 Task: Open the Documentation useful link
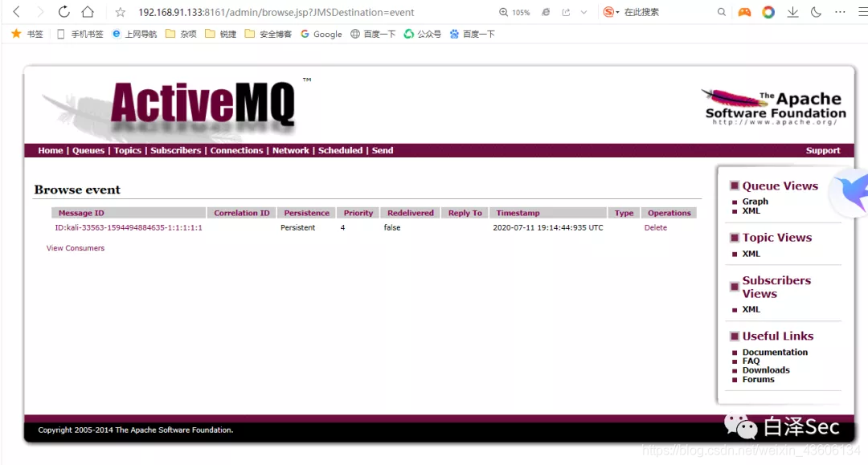click(775, 353)
